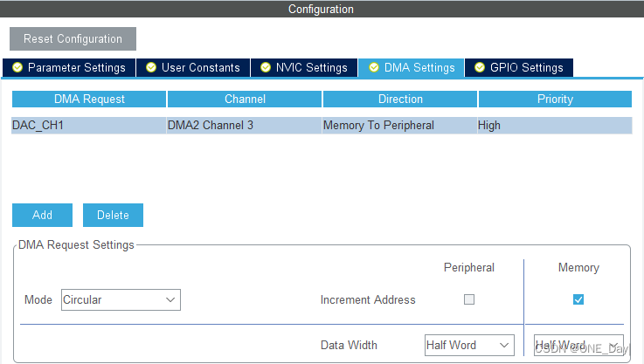Screen dimensions: 644x364
Task: Click the Delete button
Action: pos(113,215)
